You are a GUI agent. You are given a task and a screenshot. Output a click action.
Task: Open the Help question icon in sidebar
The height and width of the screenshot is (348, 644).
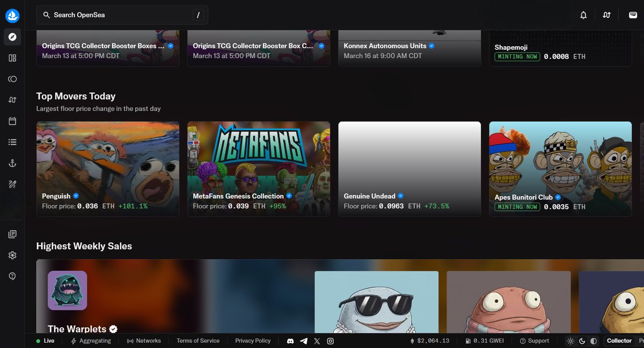pyautogui.click(x=12, y=276)
